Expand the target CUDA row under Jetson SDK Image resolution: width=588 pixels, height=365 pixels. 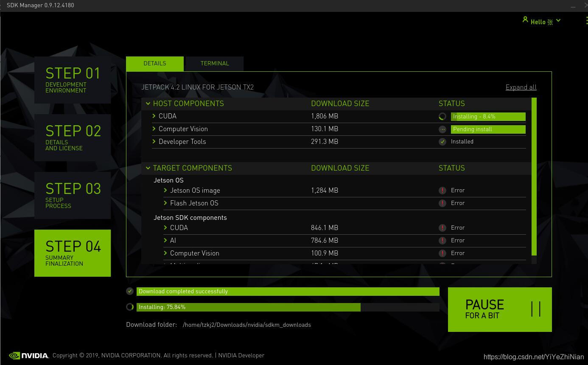click(x=165, y=227)
